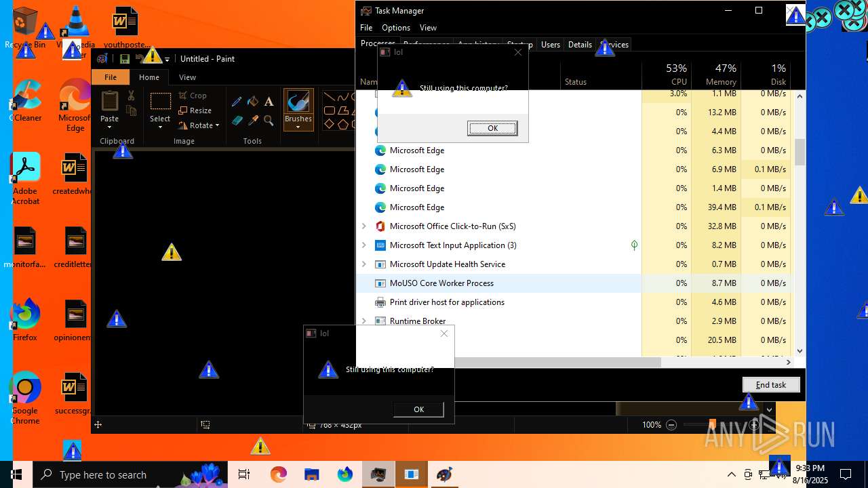Sort processes by the CPU column header
868x488 pixels.
pos(667,75)
